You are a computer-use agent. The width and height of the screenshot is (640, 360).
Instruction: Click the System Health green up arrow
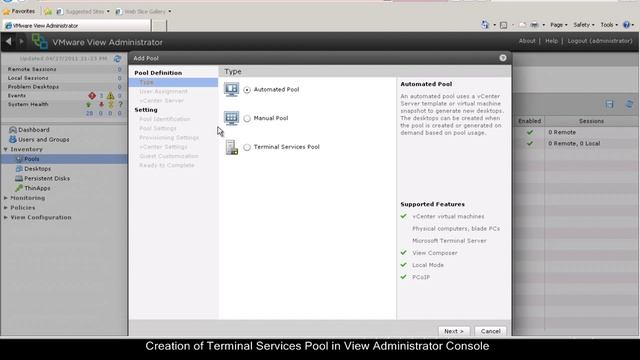click(89, 104)
